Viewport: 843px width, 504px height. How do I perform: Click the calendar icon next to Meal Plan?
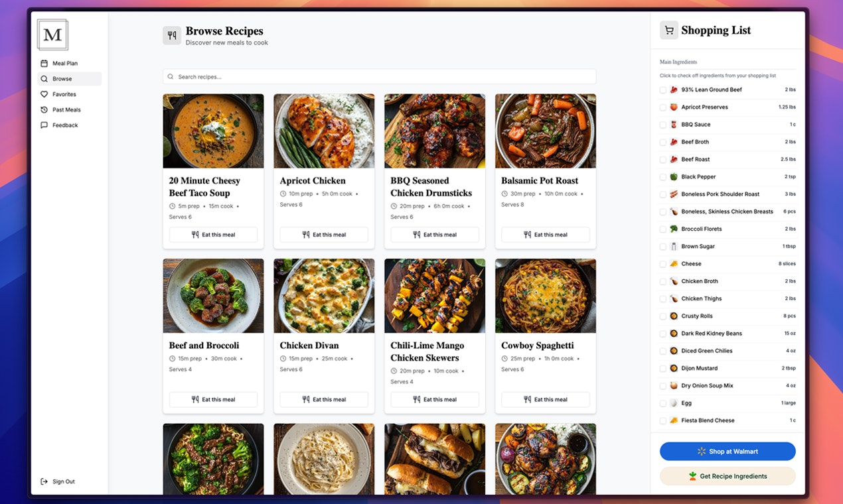(x=44, y=64)
